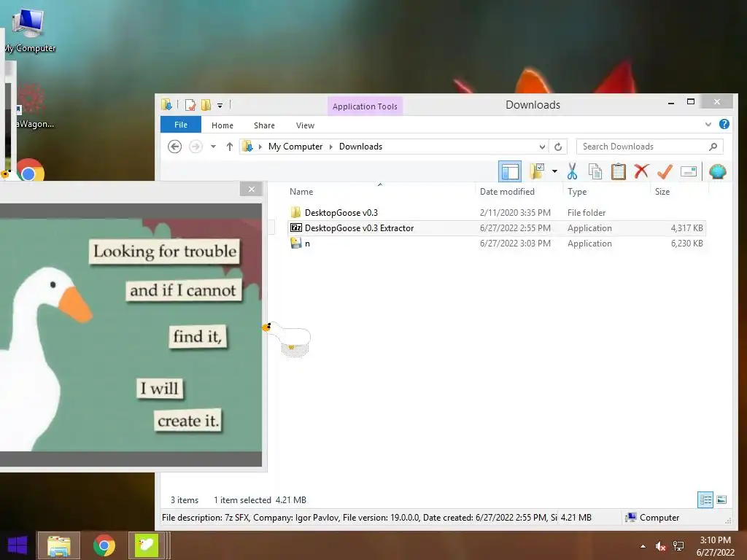The width and height of the screenshot is (747, 560).
Task: Sort by the Size column header
Action: (662, 192)
